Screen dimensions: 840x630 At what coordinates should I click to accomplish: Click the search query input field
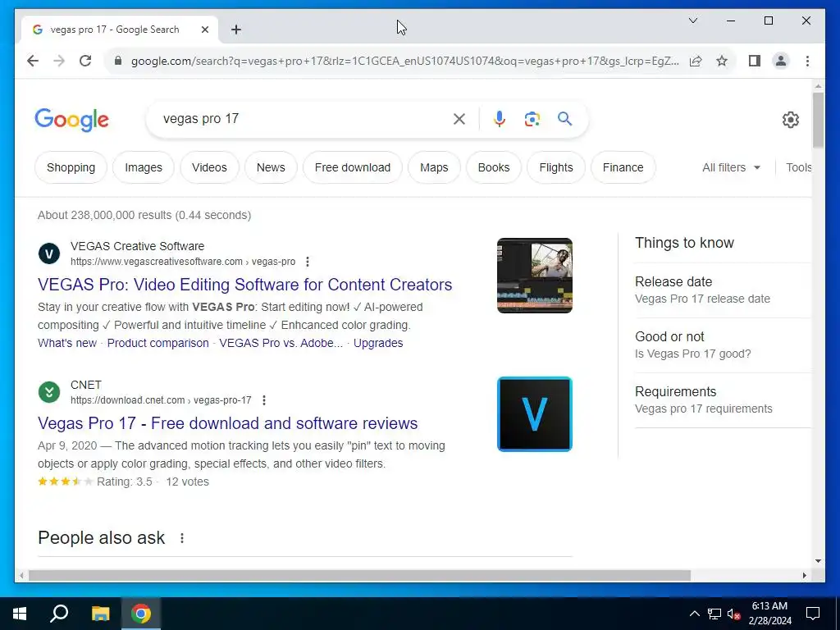point(303,119)
